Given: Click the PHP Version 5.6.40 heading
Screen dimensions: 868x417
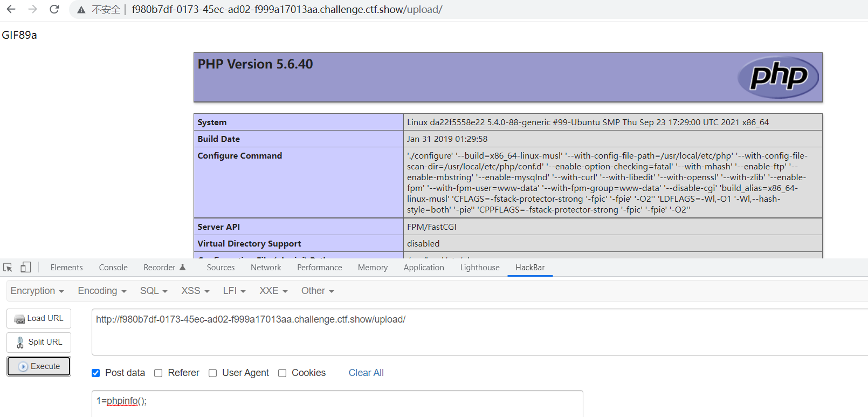Looking at the screenshot, I should [x=255, y=64].
